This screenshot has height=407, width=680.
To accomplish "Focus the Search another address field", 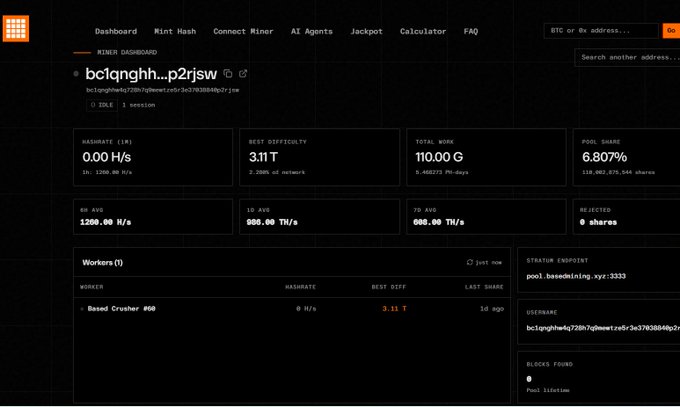I will point(627,57).
